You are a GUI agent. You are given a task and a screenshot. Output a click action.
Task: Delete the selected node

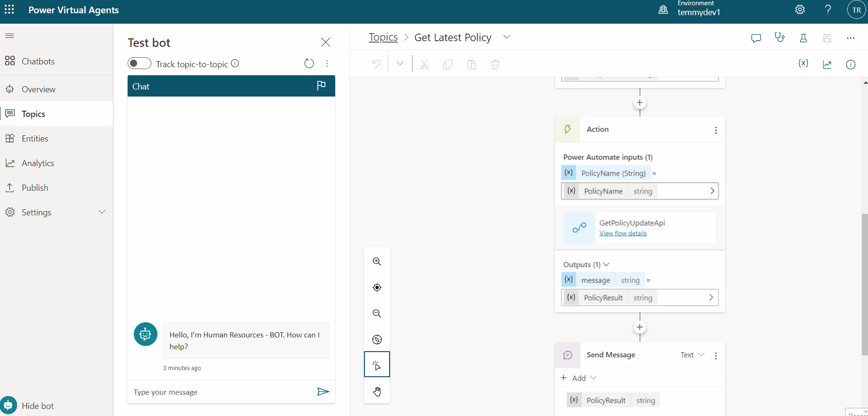point(495,64)
